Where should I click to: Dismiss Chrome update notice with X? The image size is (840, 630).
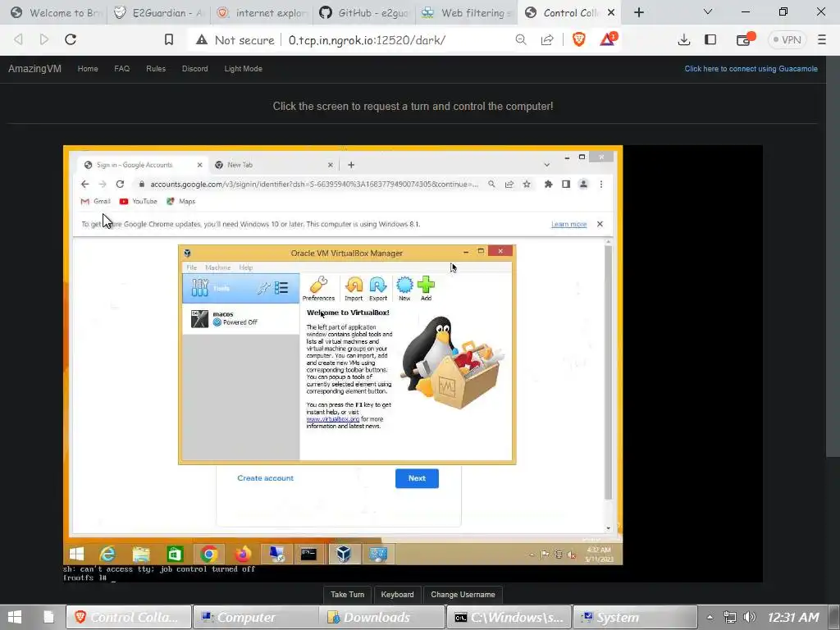600,224
